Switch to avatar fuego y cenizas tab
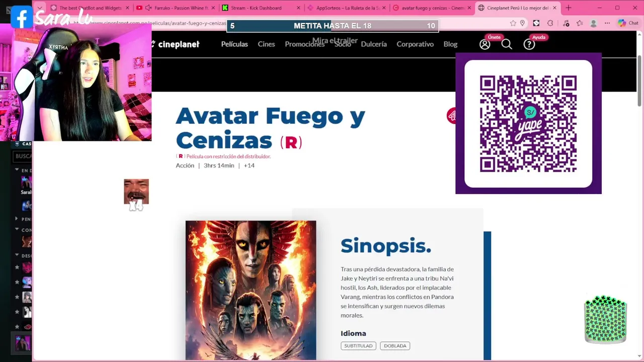Screen dimensions: 644x362 click(433, 8)
